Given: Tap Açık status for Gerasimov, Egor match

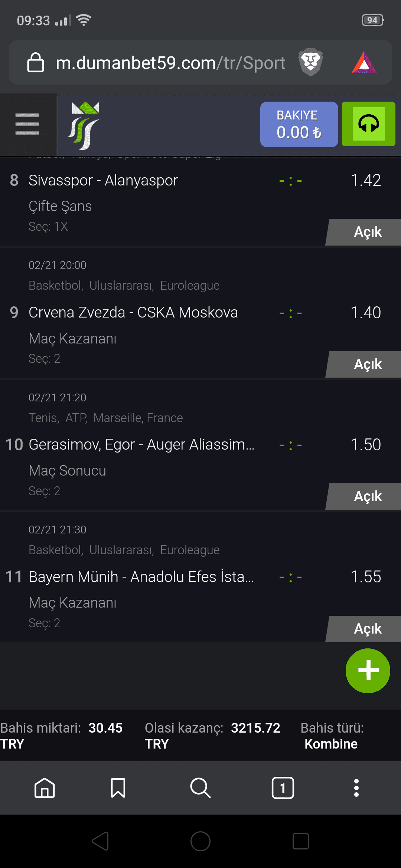Looking at the screenshot, I should [x=364, y=497].
